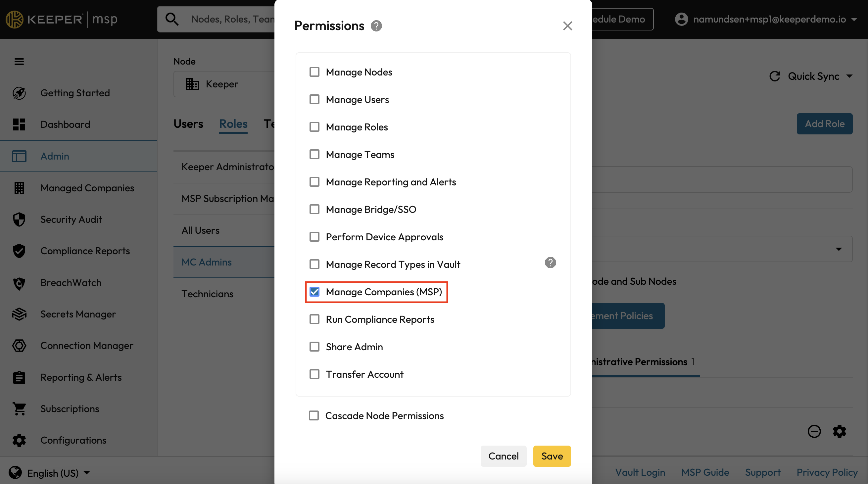Screen dimensions: 868x484
Task: Open Secrets Manager from the sidebar
Action: coord(78,314)
